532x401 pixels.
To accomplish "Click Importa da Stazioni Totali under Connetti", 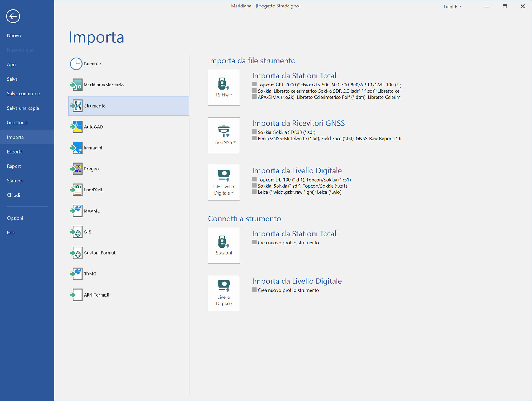I will pyautogui.click(x=295, y=234).
